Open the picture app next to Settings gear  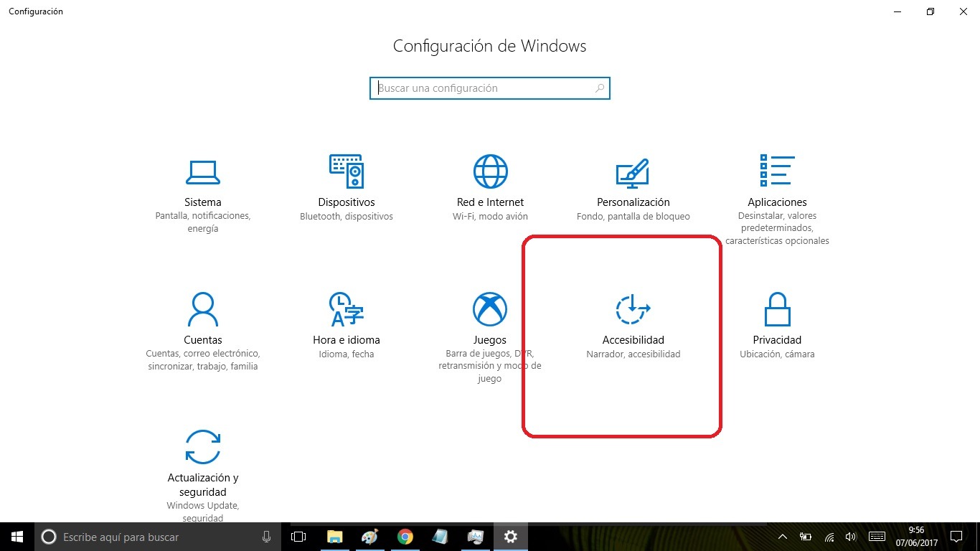pos(475,537)
